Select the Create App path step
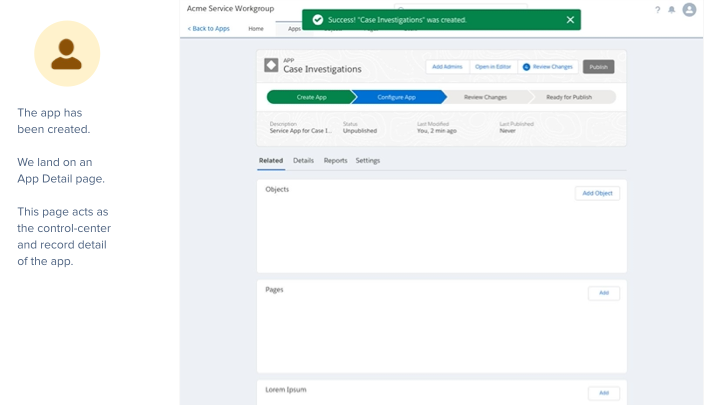The width and height of the screenshot is (720, 405). (x=311, y=97)
